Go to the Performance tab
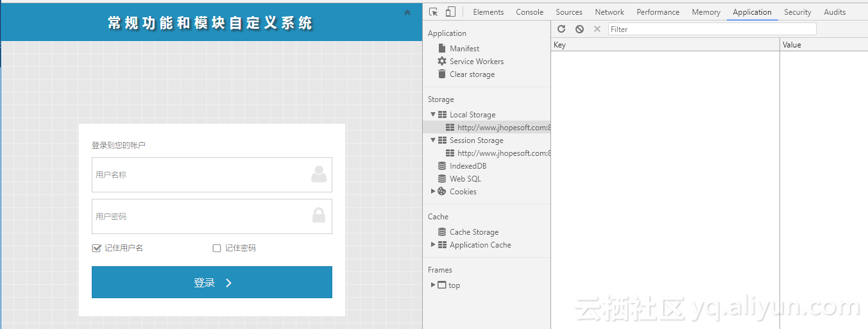Screen dimensions: 868x329 [658, 12]
